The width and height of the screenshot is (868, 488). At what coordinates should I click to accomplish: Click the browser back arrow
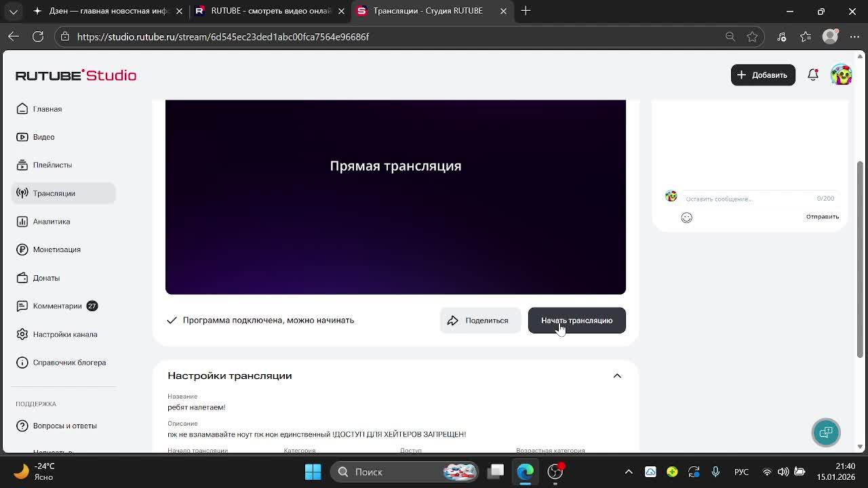coord(14,37)
